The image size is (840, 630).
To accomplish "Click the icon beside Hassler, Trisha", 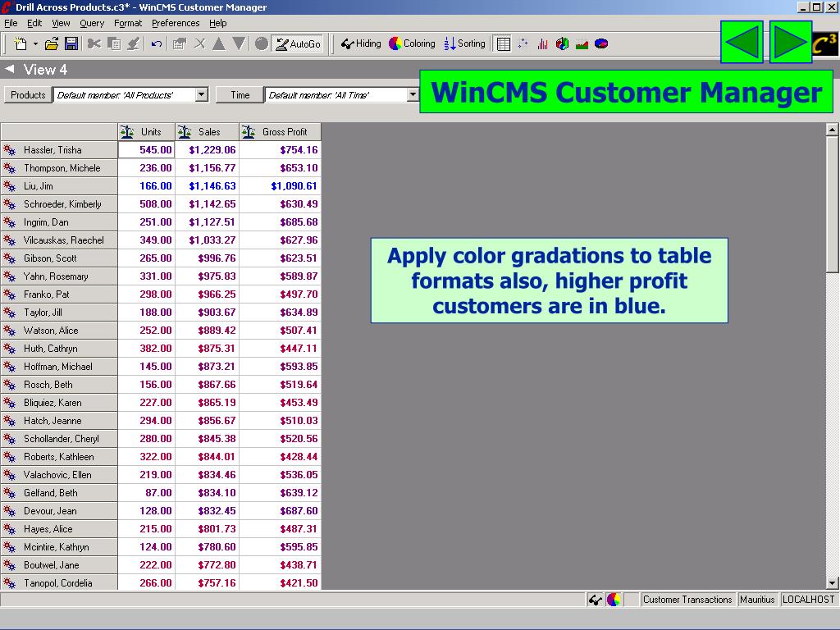I will [10, 150].
